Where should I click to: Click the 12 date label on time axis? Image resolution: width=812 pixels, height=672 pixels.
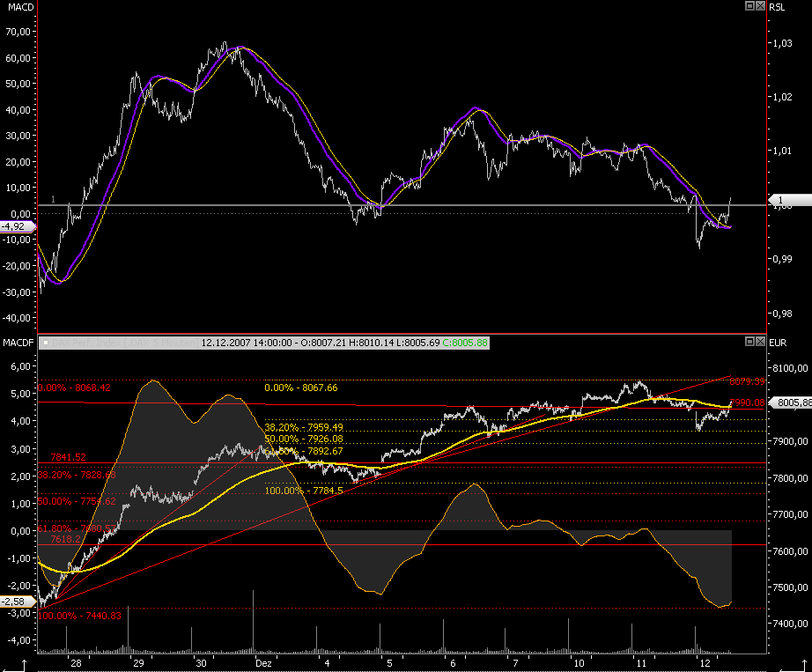coord(705,664)
